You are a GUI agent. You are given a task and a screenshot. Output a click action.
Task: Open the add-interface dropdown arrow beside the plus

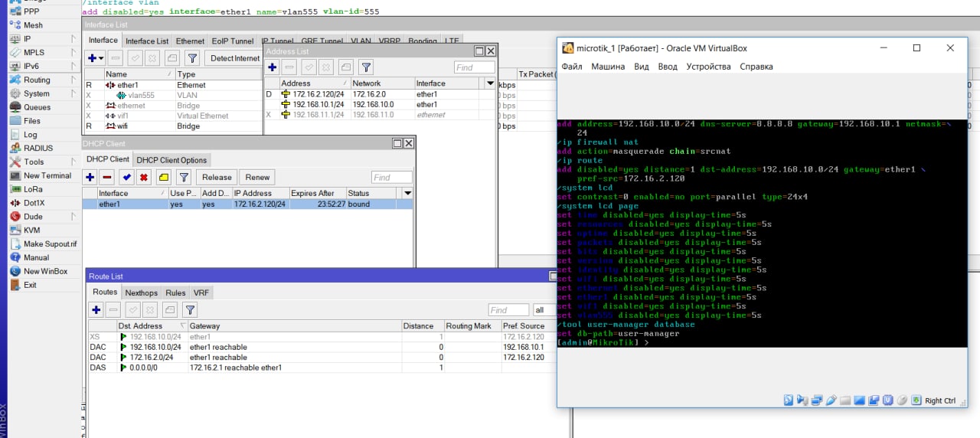101,58
